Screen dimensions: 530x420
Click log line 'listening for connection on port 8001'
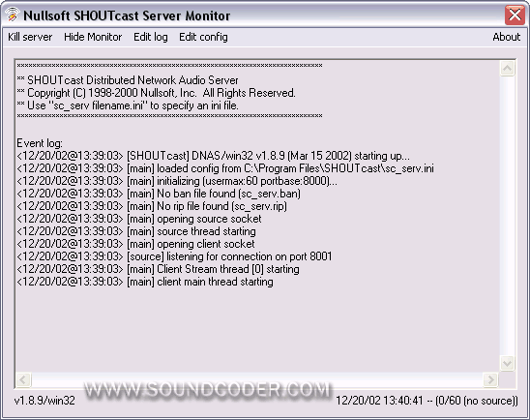click(x=174, y=256)
